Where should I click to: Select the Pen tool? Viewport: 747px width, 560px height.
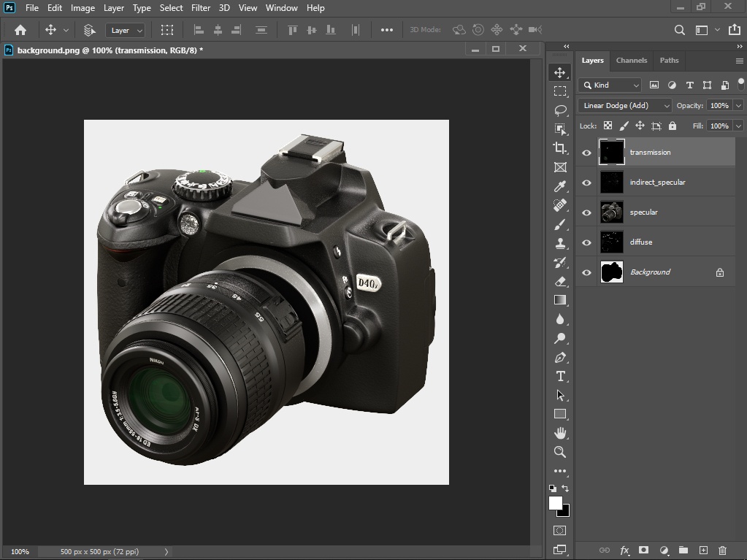click(x=560, y=357)
